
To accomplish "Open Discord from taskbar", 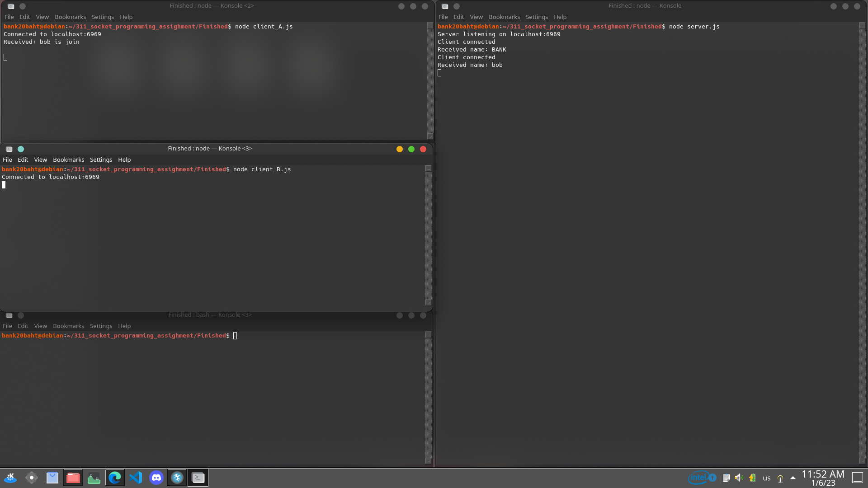I will point(156,478).
